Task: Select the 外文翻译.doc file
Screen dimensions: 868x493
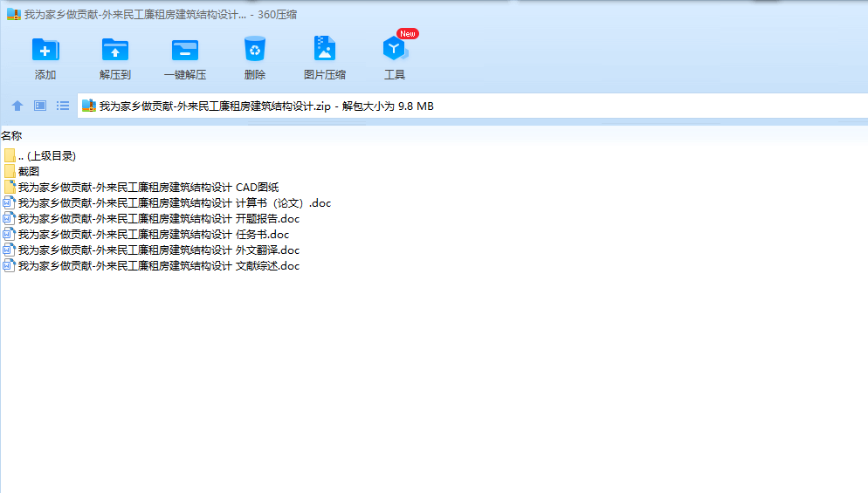Action: coord(151,250)
